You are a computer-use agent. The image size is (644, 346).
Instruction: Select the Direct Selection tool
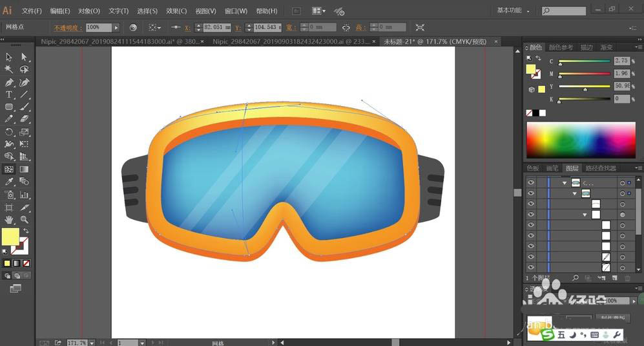click(25, 57)
